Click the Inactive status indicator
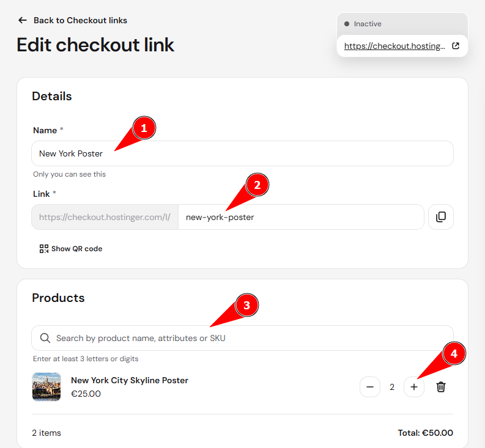Screen dimensions: 485x448 363,24
